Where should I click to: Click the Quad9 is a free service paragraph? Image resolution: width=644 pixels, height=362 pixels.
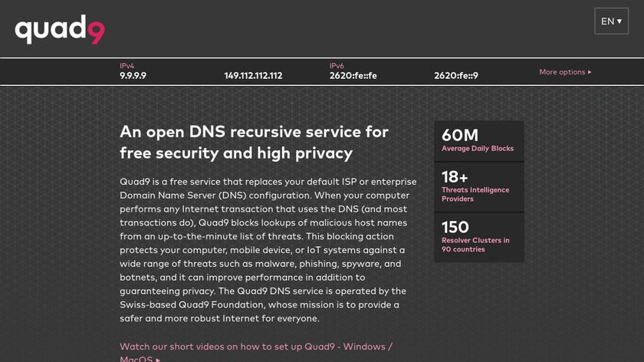click(268, 250)
